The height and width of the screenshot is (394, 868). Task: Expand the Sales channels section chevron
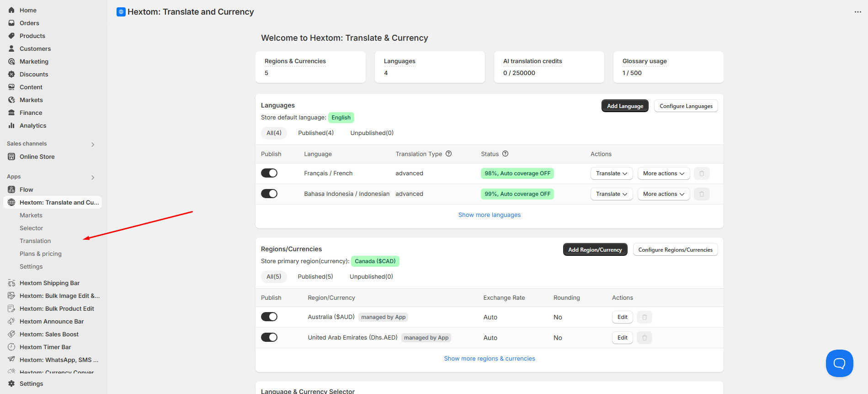[93, 145]
